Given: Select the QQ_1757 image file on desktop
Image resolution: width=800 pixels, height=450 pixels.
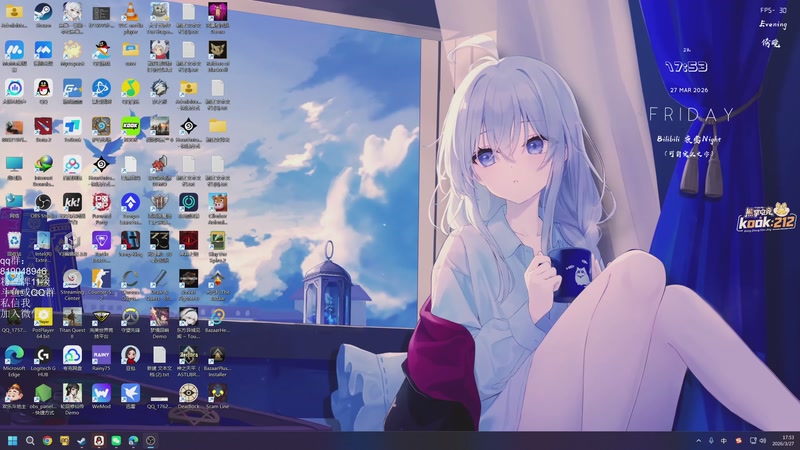Looking at the screenshot, I should (x=14, y=320).
